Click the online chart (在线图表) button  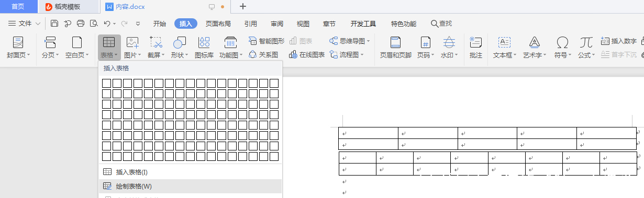click(306, 54)
